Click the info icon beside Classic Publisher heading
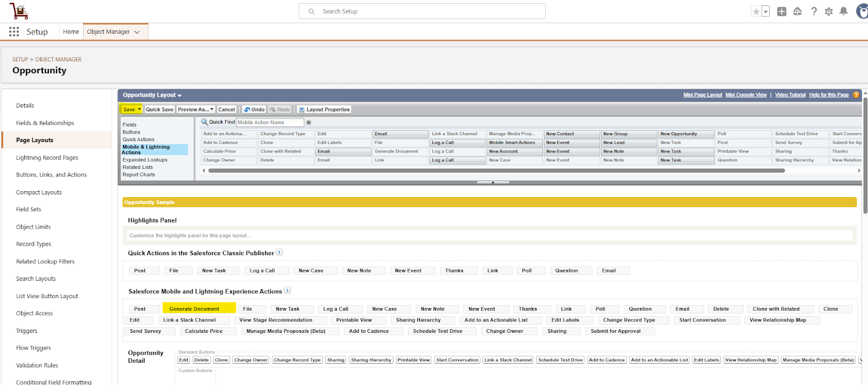 [x=279, y=252]
